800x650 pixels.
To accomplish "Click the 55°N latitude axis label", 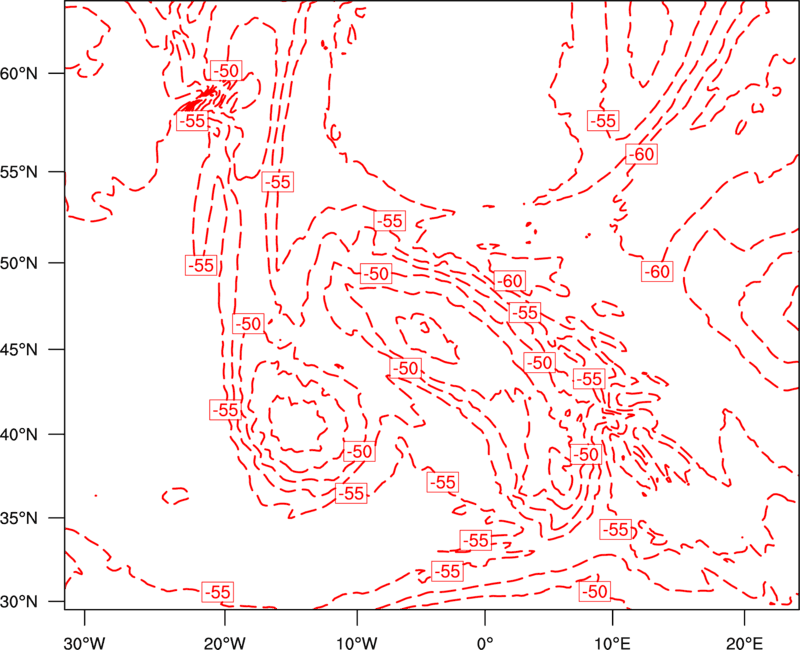I will [x=19, y=172].
